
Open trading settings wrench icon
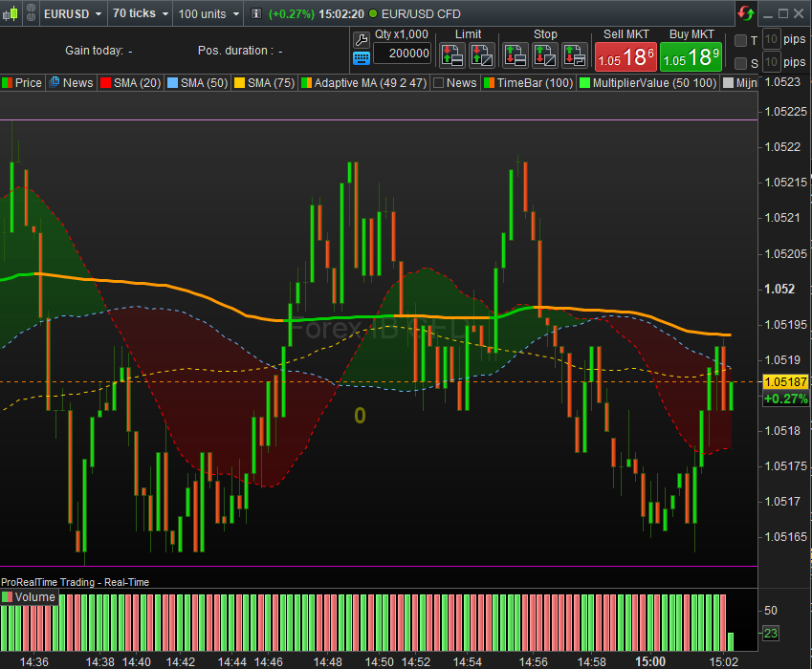click(361, 39)
